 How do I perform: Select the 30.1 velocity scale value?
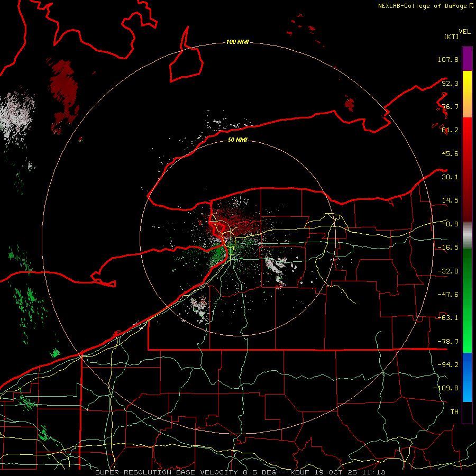[450, 177]
